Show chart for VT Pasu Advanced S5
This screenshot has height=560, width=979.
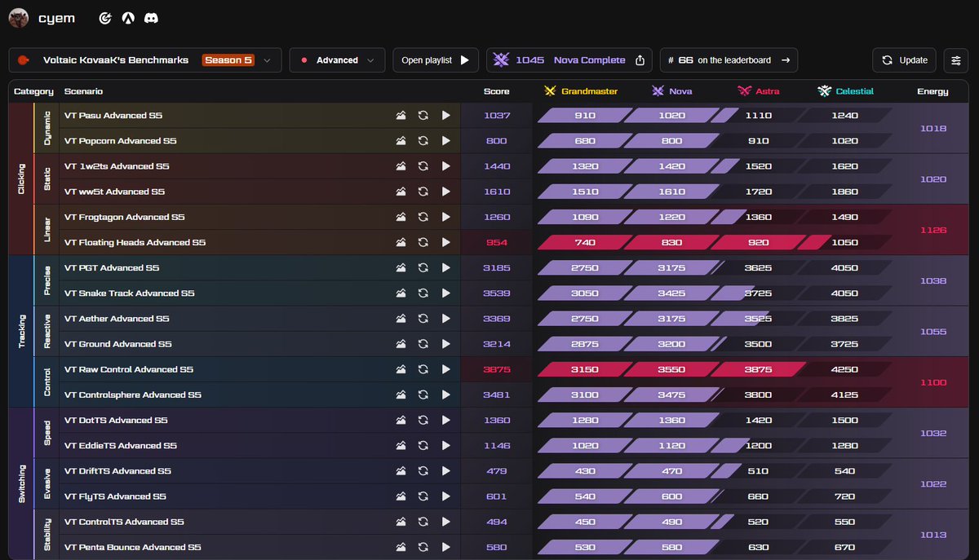pos(401,116)
